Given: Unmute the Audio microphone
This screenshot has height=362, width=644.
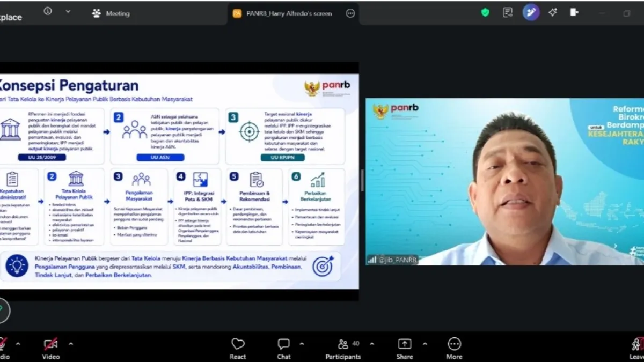Looking at the screenshot, I should click(3, 349).
